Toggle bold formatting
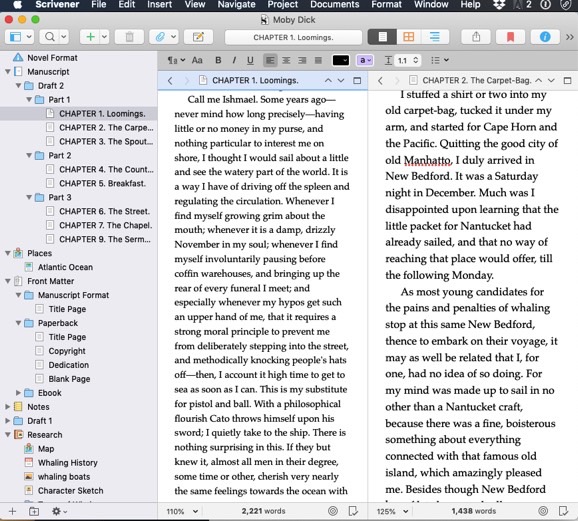Screen dimensions: 578x521 [218, 60]
